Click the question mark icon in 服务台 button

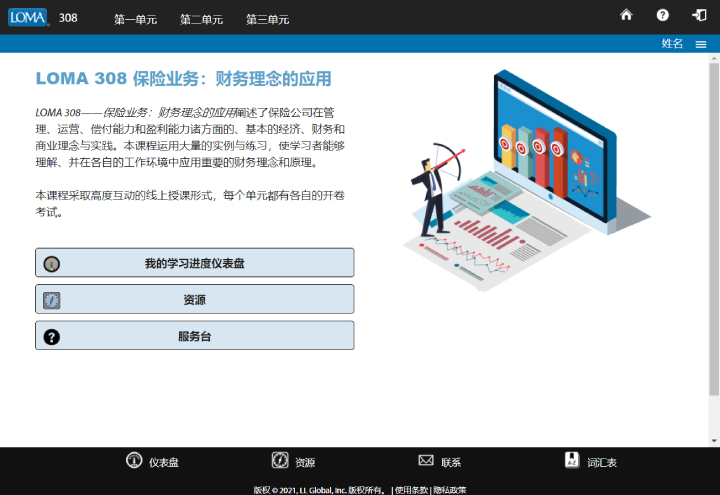51,337
